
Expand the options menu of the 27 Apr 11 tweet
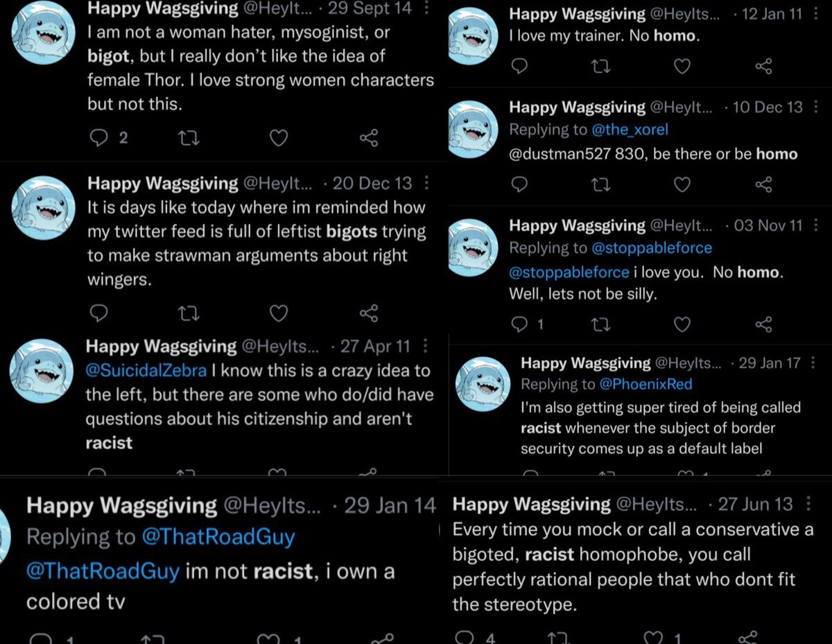426,345
